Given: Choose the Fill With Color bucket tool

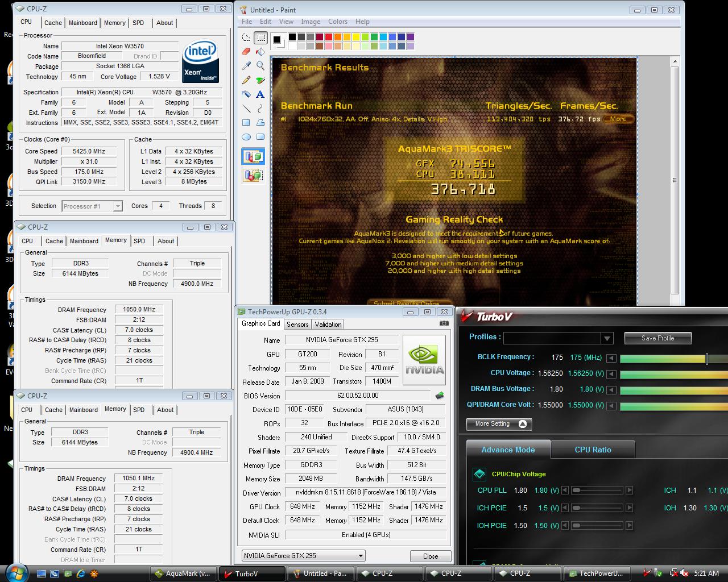Looking at the screenshot, I should (260, 52).
